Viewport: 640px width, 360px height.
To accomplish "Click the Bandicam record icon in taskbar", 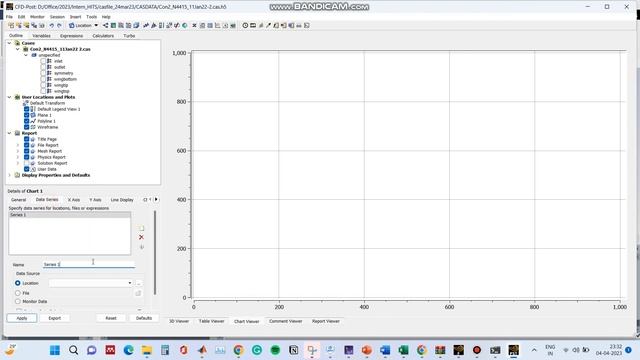I will (x=477, y=350).
